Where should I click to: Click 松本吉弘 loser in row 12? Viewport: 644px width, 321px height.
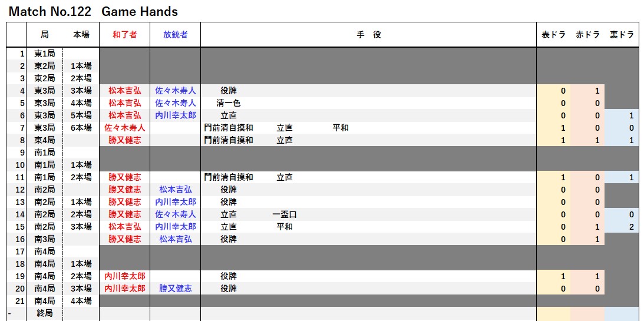176,190
